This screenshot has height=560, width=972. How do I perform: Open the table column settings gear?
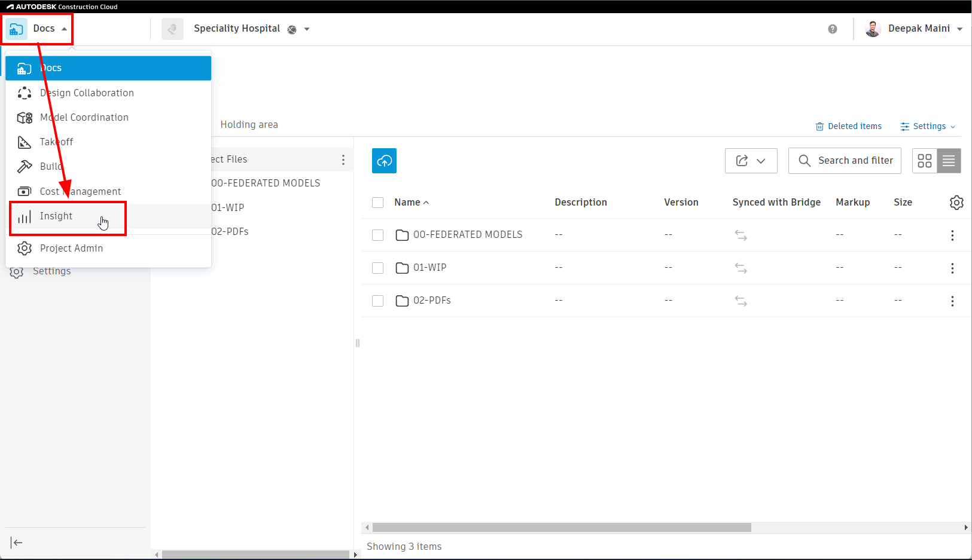coord(956,203)
